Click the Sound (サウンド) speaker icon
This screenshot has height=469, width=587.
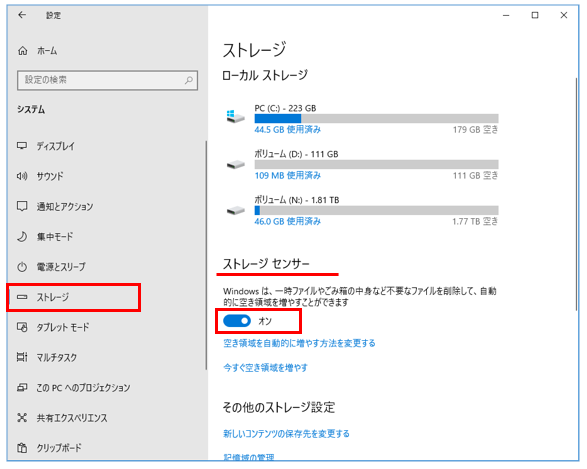[x=22, y=176]
